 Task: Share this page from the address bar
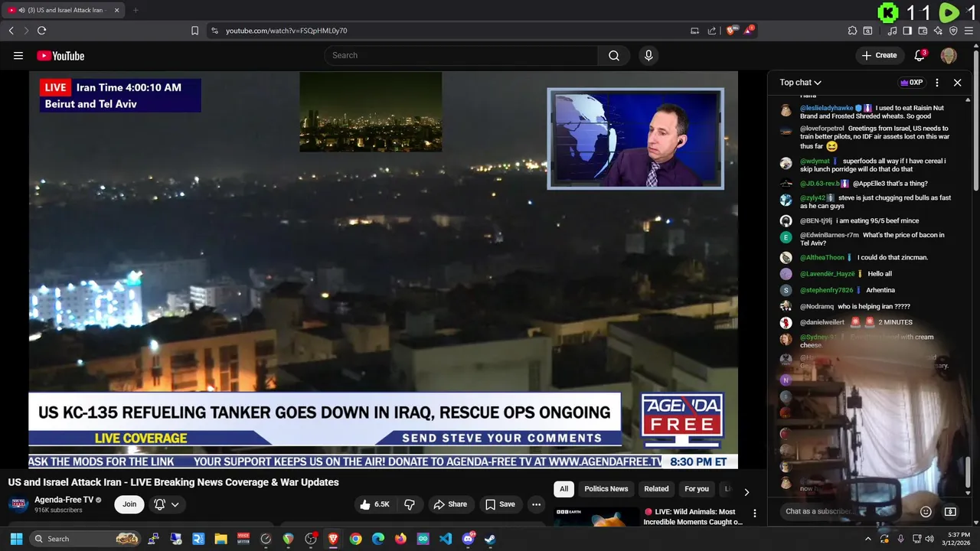click(712, 31)
